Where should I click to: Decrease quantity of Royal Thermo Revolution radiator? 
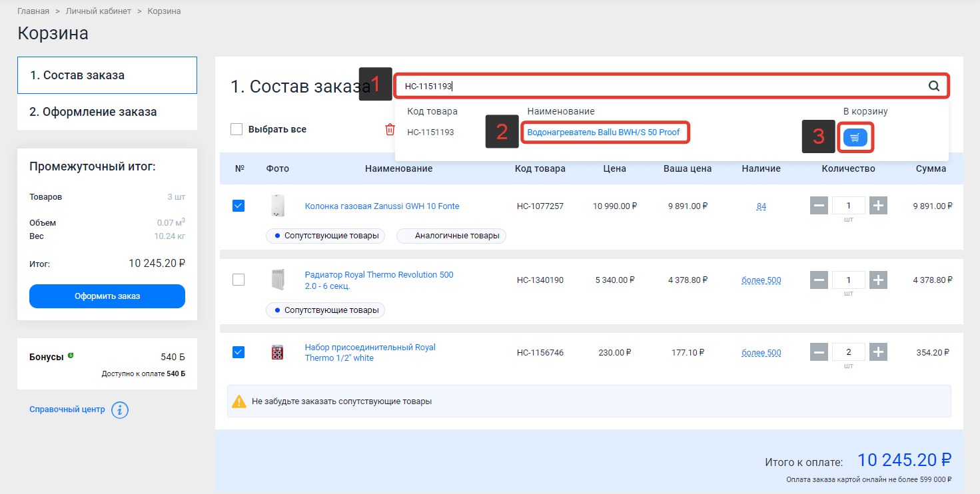pos(819,280)
